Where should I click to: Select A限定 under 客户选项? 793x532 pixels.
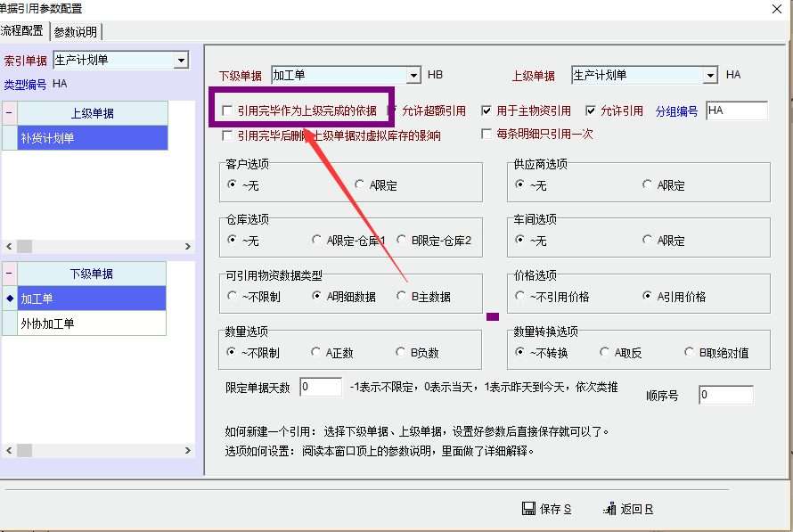coord(360,185)
